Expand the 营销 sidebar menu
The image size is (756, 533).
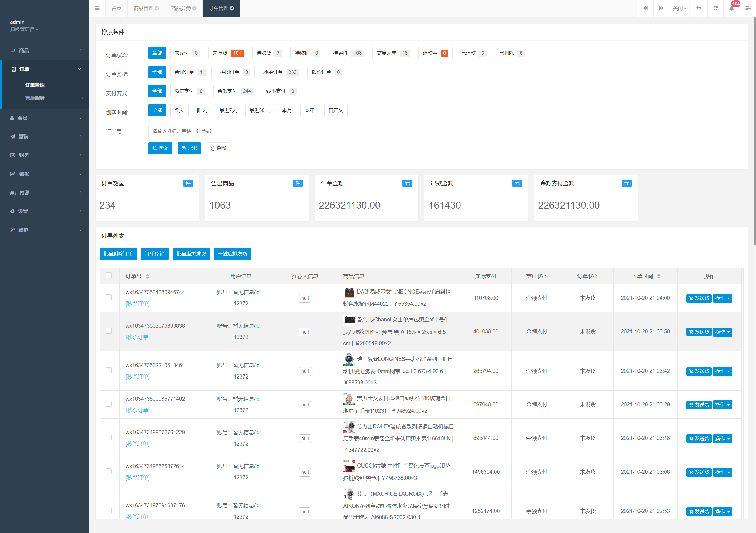[x=44, y=137]
